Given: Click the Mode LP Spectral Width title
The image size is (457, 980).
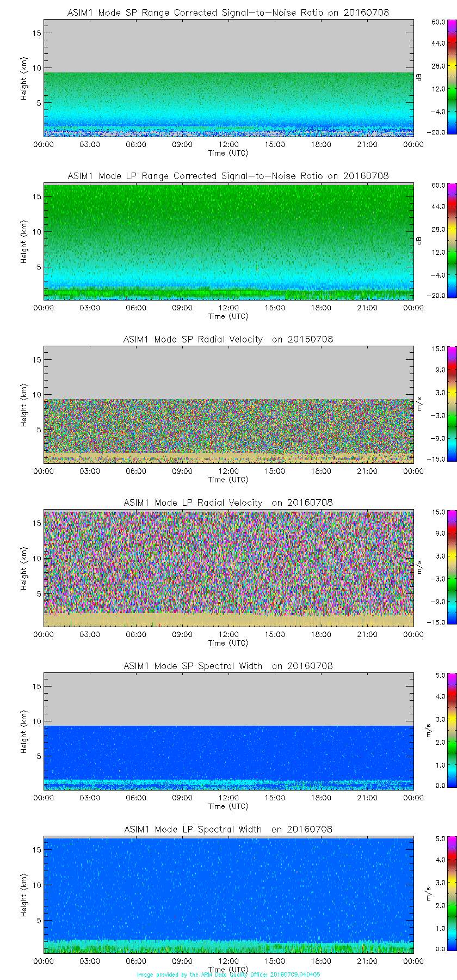Looking at the screenshot, I should (228, 829).
